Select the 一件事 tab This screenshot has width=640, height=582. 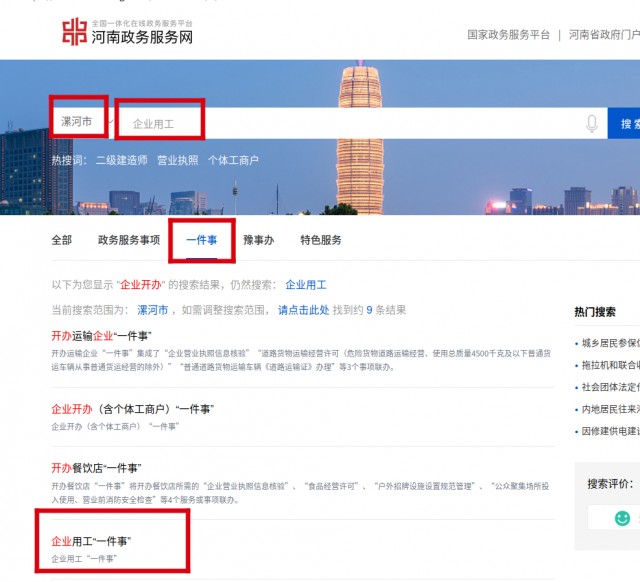[x=201, y=240]
